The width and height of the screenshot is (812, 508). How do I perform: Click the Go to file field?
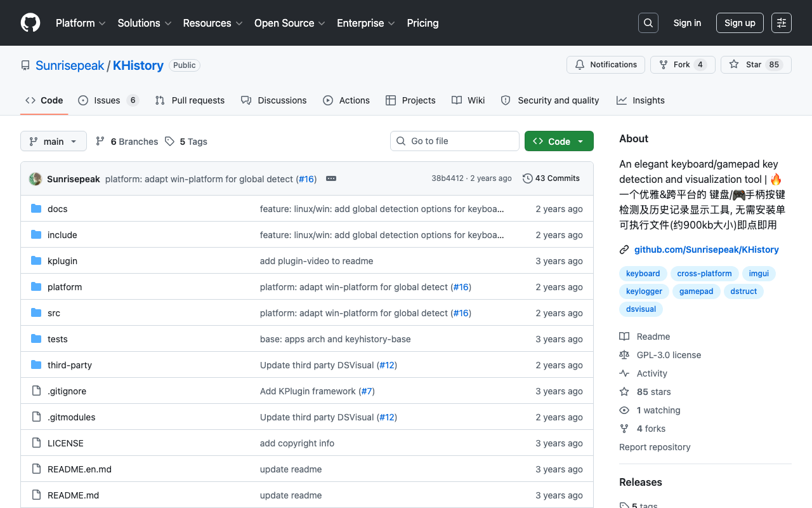tap(455, 141)
